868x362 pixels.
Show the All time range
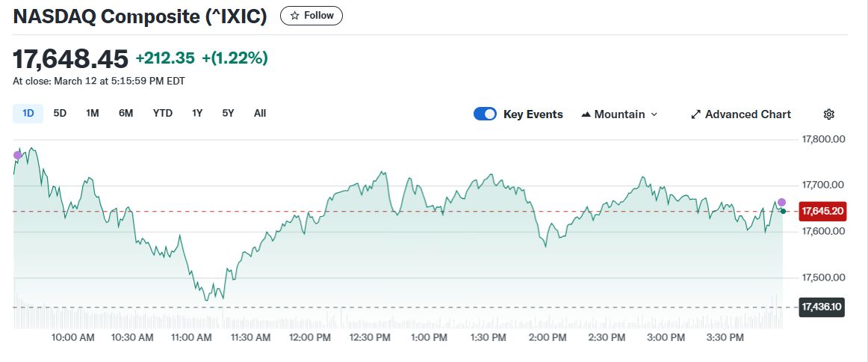pyautogui.click(x=260, y=113)
